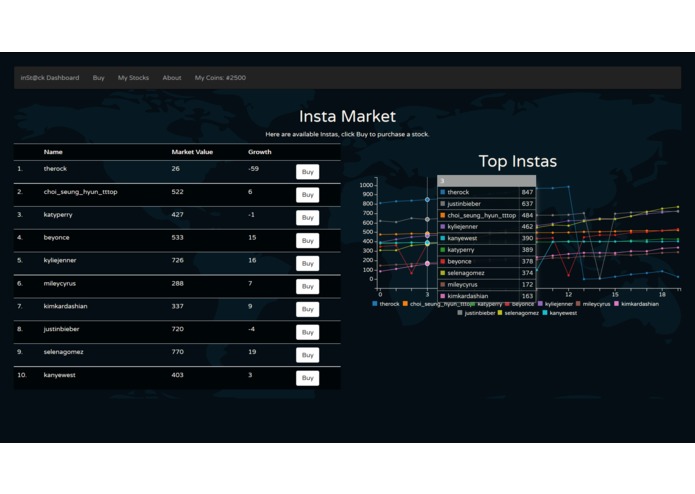
Task: Click therock 847 row in chart tooltip
Action: (487, 192)
